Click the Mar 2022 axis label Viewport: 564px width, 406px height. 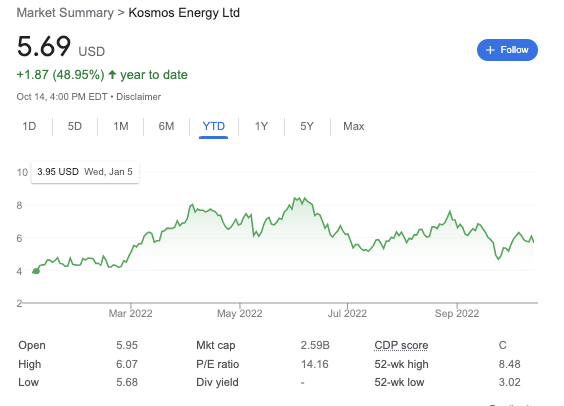coord(131,314)
